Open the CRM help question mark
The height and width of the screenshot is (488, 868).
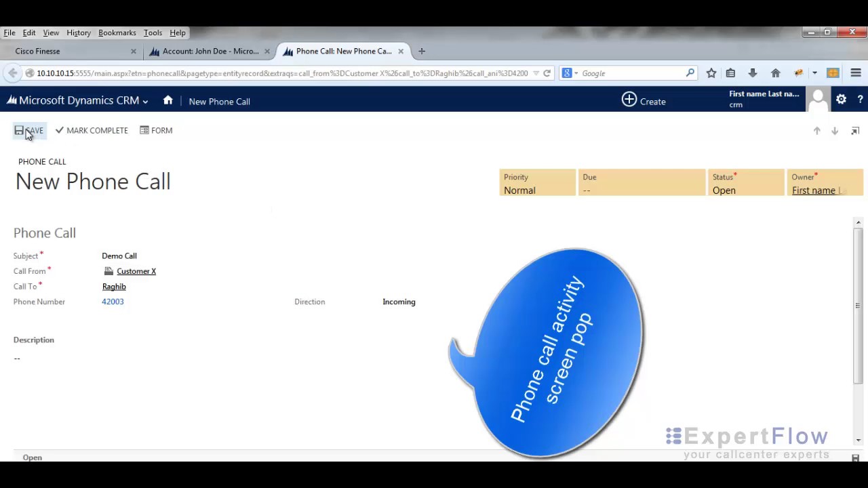pyautogui.click(x=860, y=100)
